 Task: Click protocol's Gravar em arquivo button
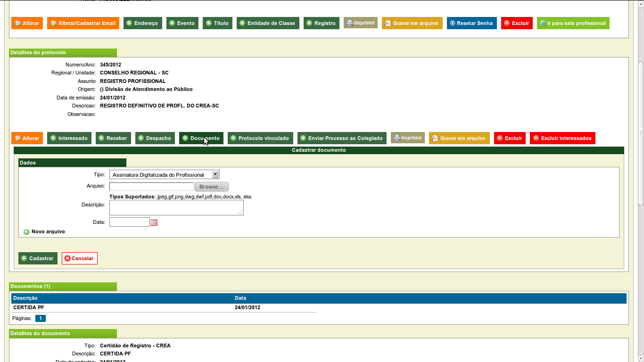click(x=459, y=138)
